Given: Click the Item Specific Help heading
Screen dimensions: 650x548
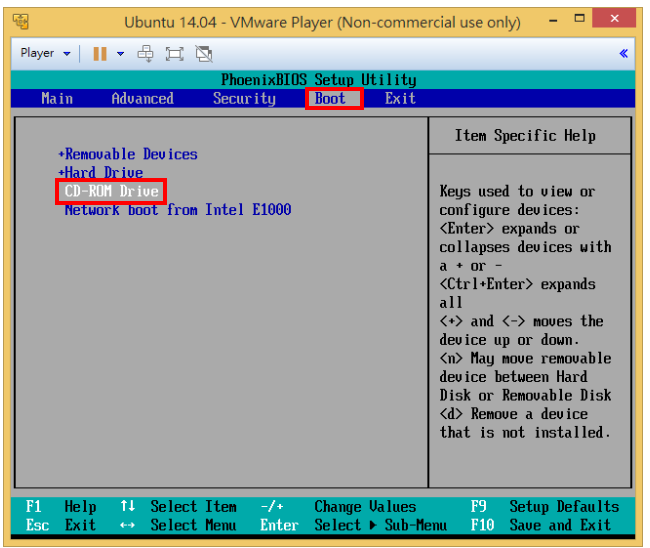Looking at the screenshot, I should 525,136.
